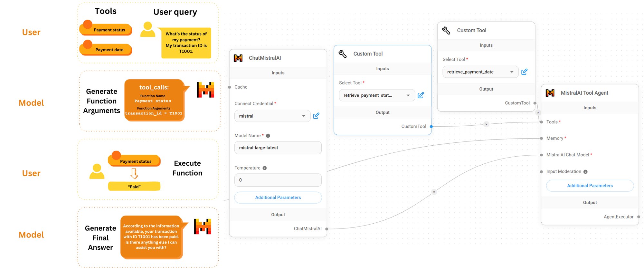Viewport: 644px width, 271px height.
Task: Delete the edge from retrieve_payment_stat tool to Tools
Action: tap(486, 124)
